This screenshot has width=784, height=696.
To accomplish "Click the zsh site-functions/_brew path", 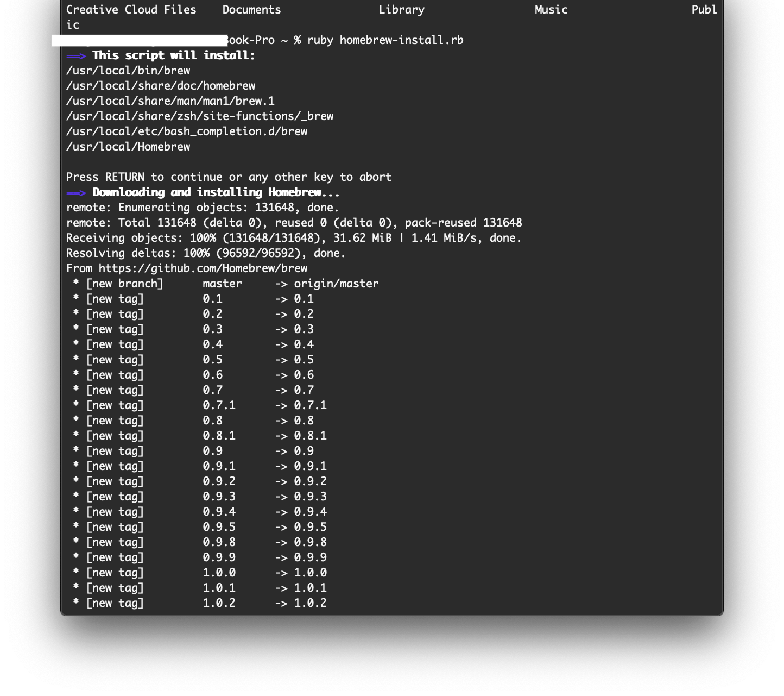I will [200, 116].
